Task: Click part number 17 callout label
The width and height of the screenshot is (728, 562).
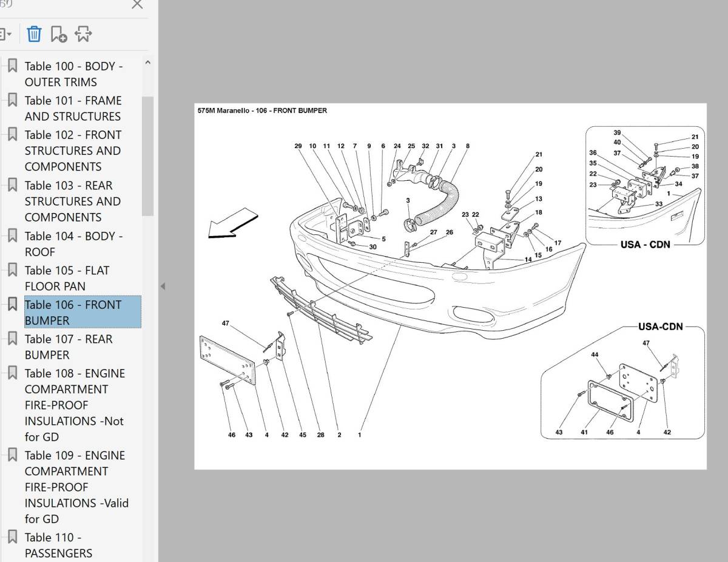Action: click(x=558, y=243)
